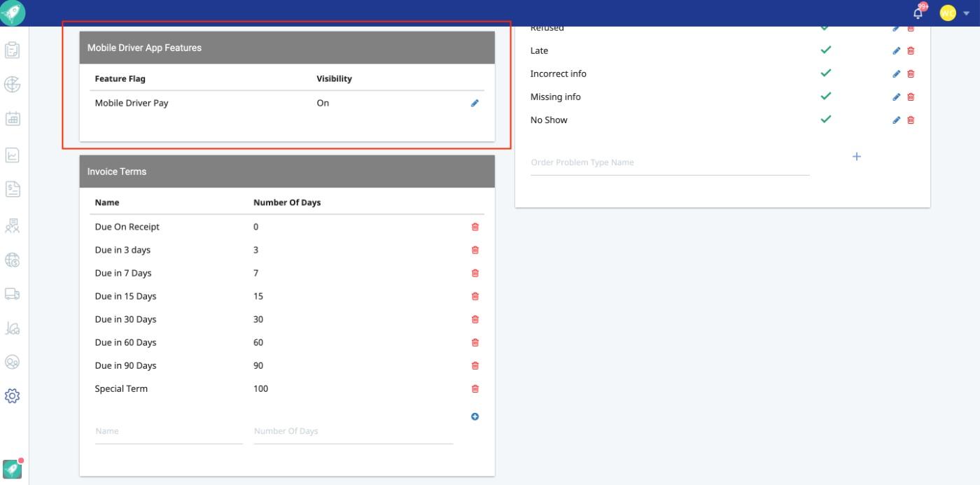Click the green checkmark for Late
Viewport: 980px width, 485px height.
(x=826, y=50)
